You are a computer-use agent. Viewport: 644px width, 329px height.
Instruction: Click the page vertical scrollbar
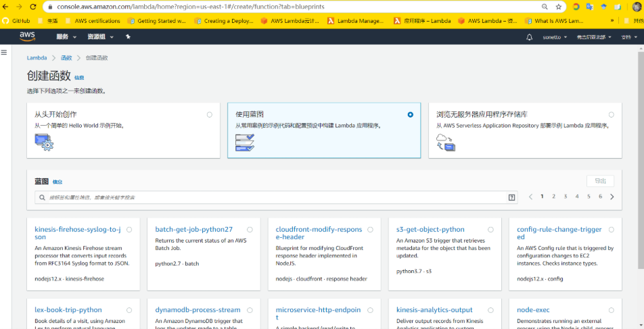click(x=641, y=160)
